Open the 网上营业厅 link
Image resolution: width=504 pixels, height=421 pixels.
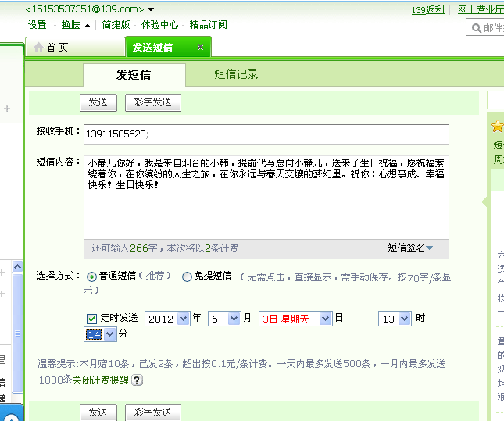click(481, 10)
